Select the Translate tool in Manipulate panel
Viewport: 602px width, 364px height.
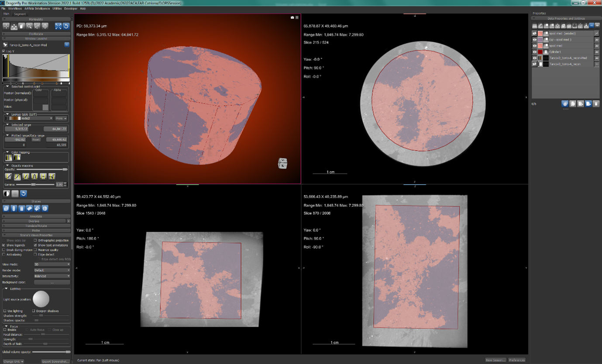pyautogui.click(x=14, y=26)
